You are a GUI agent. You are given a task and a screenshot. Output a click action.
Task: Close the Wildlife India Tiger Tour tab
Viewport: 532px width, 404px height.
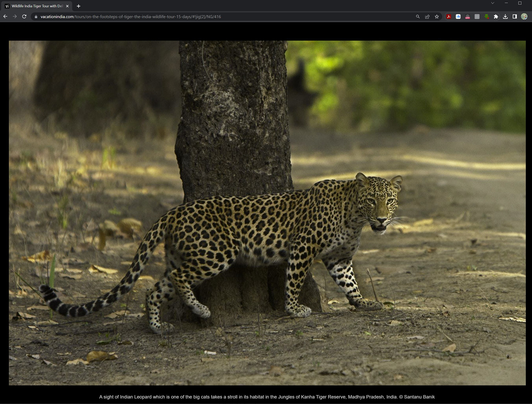(x=67, y=6)
